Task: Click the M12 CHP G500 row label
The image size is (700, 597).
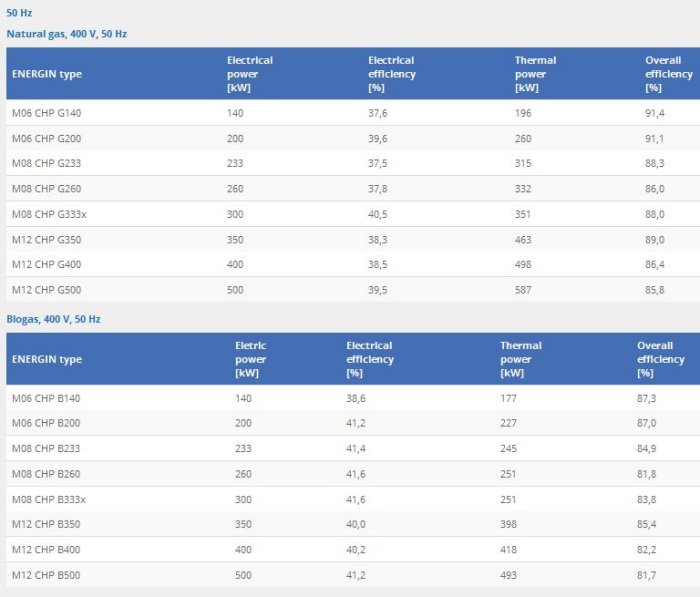Action: coord(46,290)
